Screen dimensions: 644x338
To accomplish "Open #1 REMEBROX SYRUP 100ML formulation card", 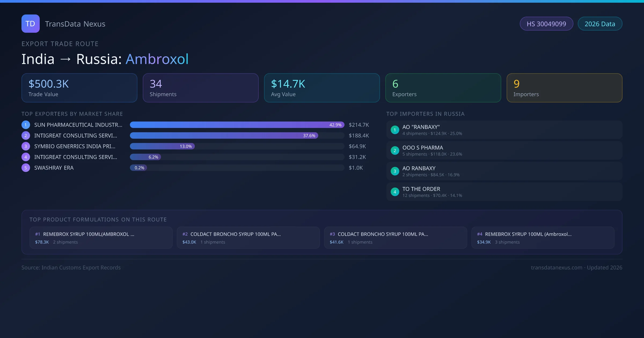I will (x=101, y=238).
